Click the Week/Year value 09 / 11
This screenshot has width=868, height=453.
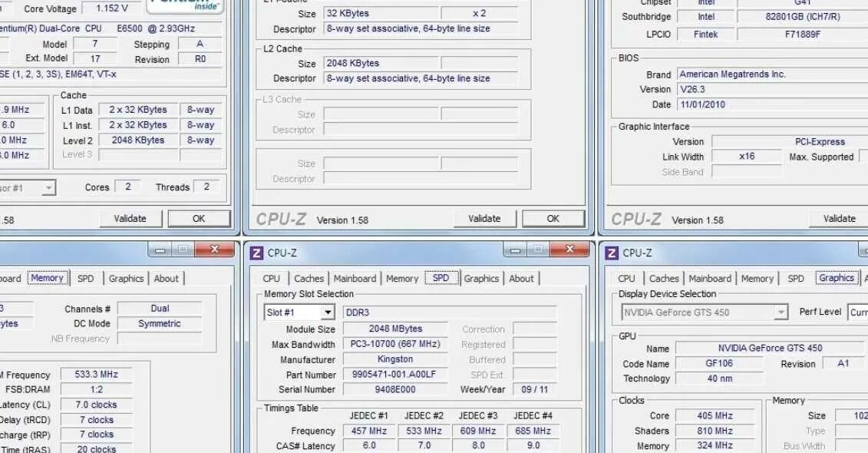[x=535, y=389]
